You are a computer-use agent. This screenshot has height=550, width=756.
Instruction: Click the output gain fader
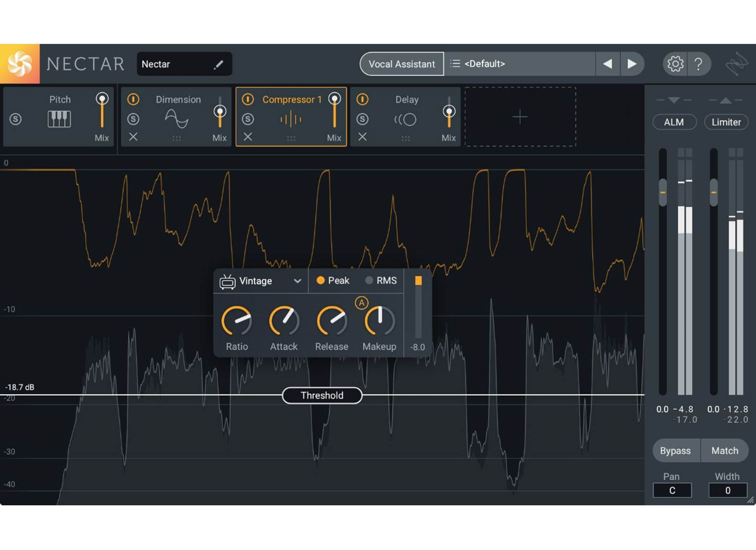[x=714, y=192]
